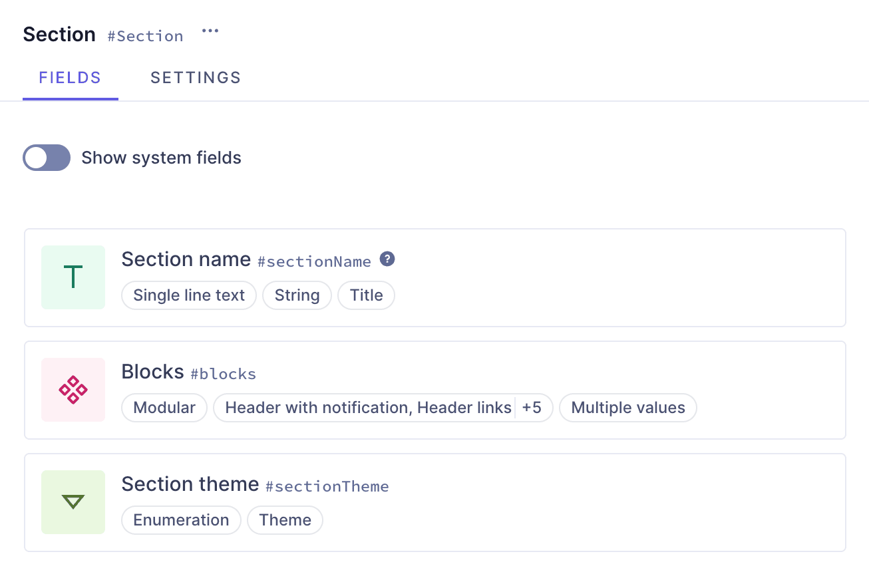Click the Modular tag on Blocks field
Viewport: 869px width, 588px height.
point(164,408)
